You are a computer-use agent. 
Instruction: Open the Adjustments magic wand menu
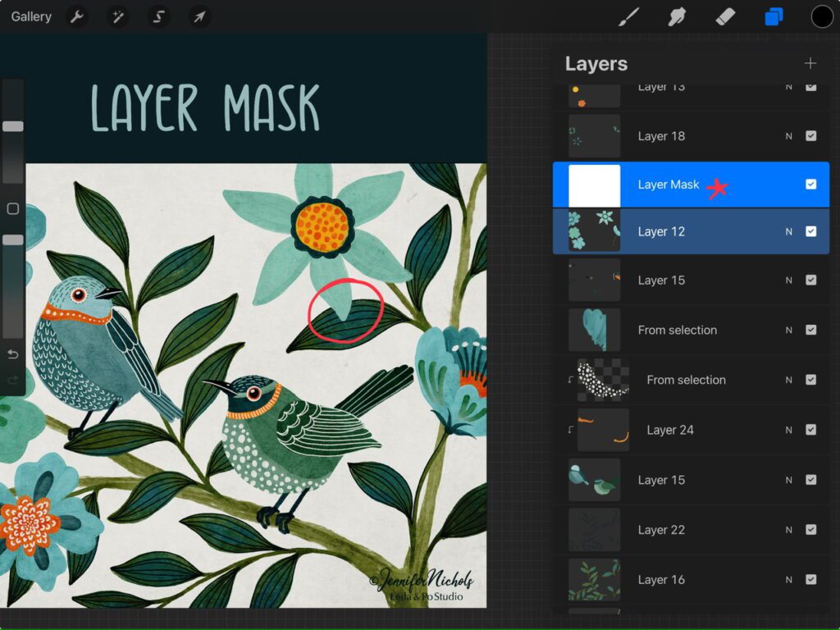118,16
